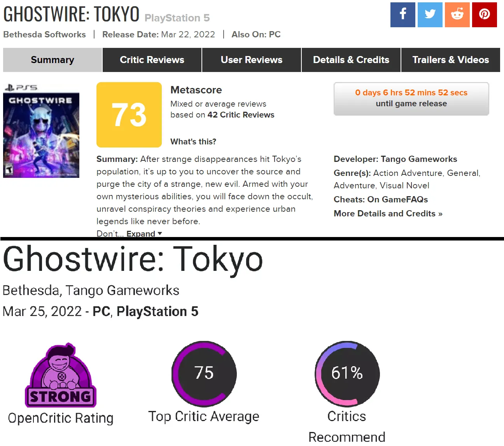Screen dimensions: 504x446
Task: Click the Ghostwire PS5 cover art thumbnail
Action: click(41, 131)
